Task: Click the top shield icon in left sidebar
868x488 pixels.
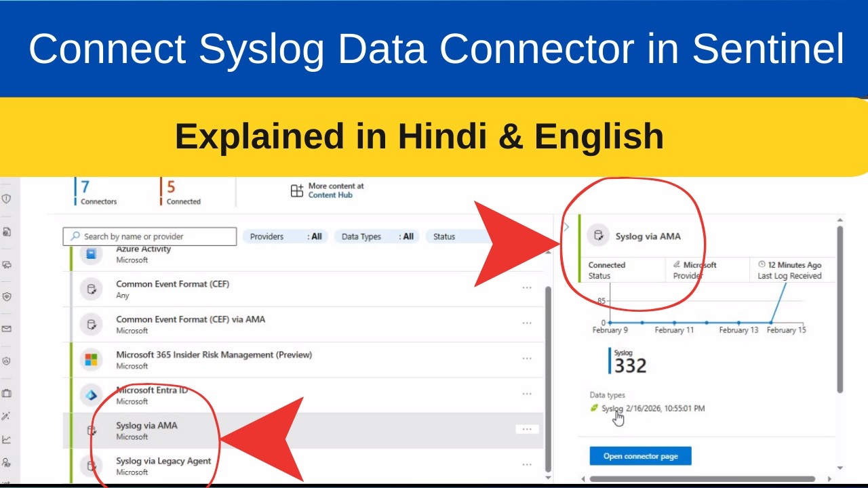Action: 7,199
